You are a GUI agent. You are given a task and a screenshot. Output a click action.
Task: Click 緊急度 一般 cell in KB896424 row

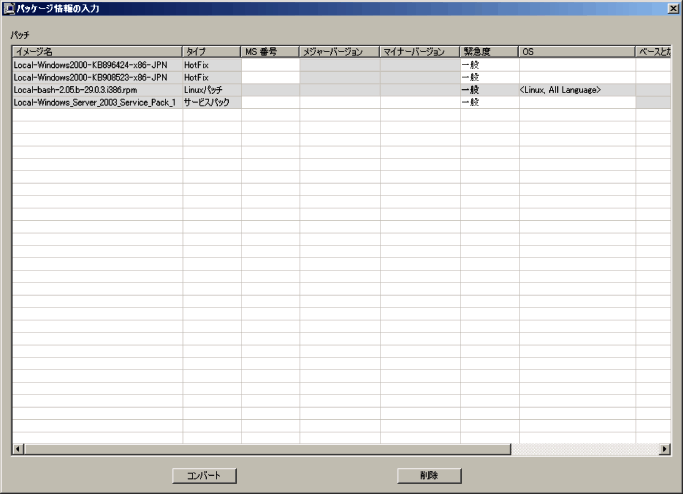tap(490, 65)
